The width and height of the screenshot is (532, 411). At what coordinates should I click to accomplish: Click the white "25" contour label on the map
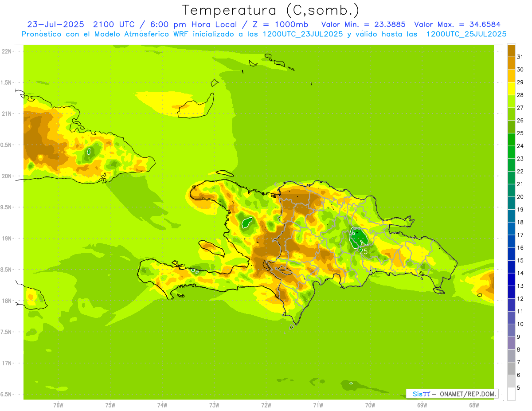coord(364,251)
